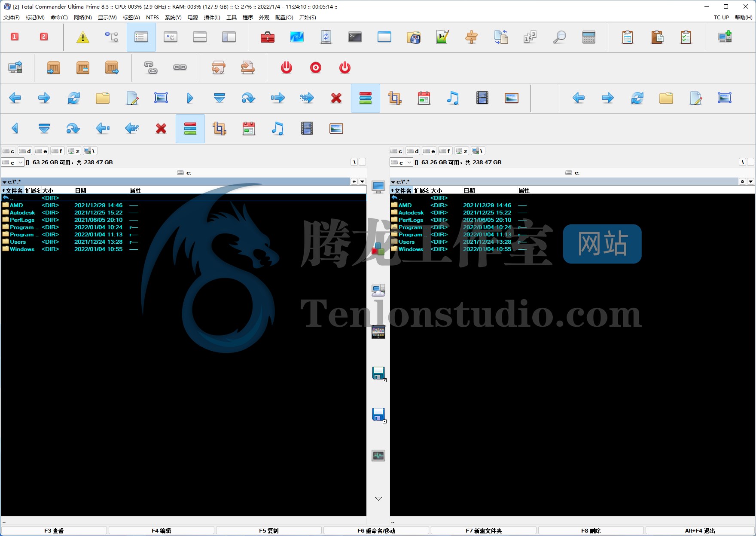Click the calendar icon in third toolbar row
The height and width of the screenshot is (536, 756).
[424, 98]
